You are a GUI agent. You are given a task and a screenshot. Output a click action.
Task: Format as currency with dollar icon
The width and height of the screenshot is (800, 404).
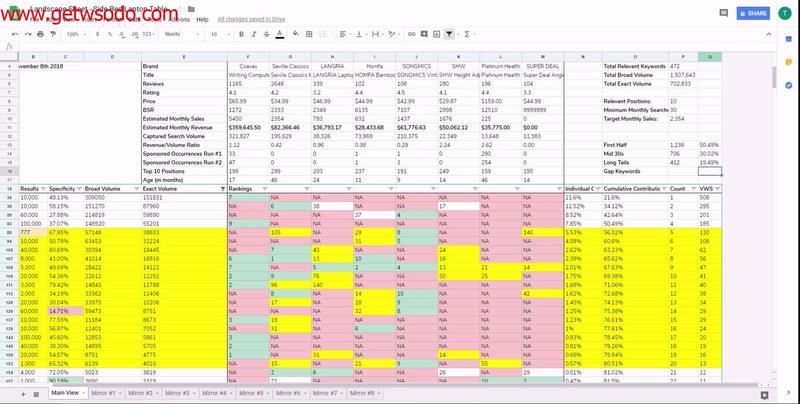[97, 34]
